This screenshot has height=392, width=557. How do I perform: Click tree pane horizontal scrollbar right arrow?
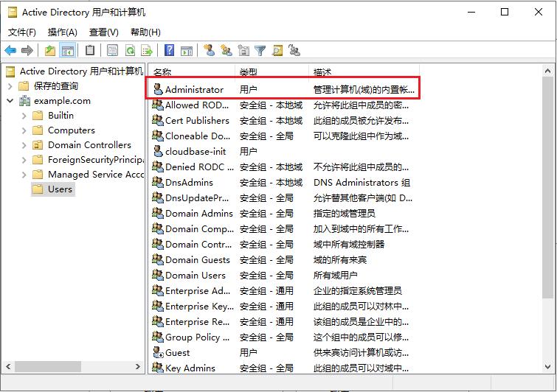click(138, 366)
